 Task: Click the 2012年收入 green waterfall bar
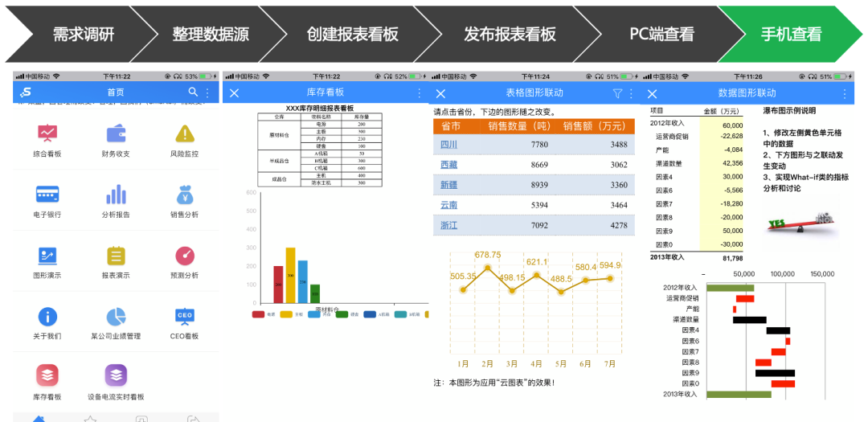click(x=730, y=288)
